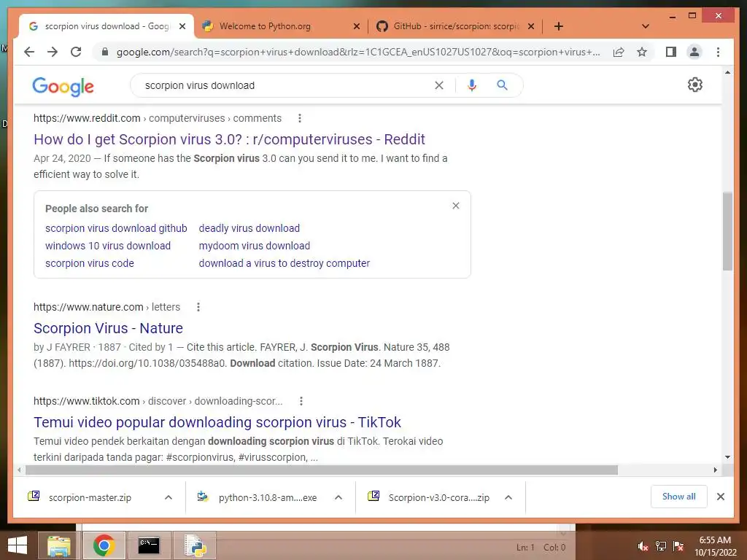Search mydoom virus download suggestion

pyautogui.click(x=255, y=246)
